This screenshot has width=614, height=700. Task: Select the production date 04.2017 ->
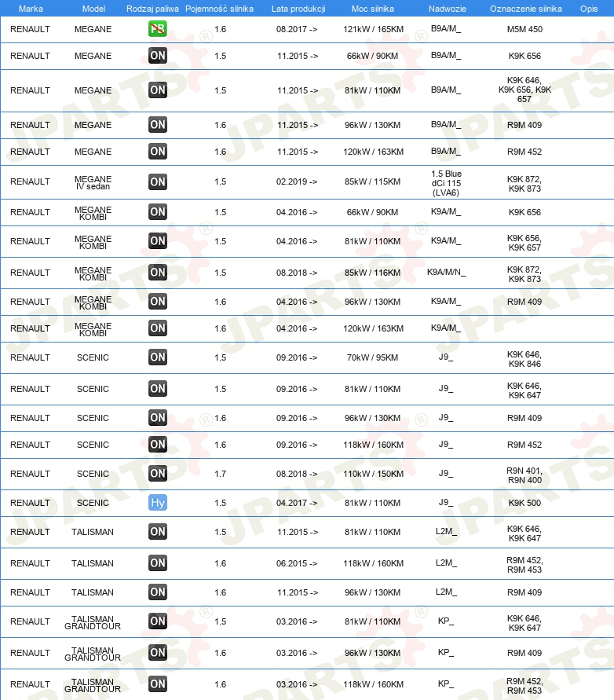pyautogui.click(x=297, y=503)
